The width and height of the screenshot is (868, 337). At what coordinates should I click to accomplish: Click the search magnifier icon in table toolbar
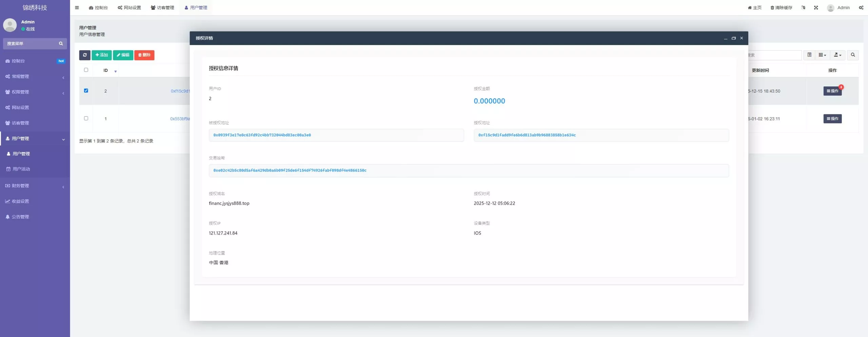(x=853, y=55)
